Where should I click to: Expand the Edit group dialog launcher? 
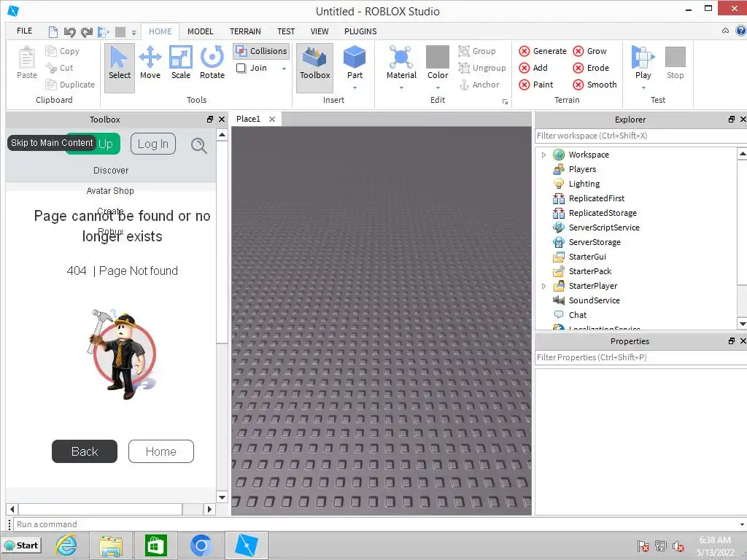(x=505, y=101)
